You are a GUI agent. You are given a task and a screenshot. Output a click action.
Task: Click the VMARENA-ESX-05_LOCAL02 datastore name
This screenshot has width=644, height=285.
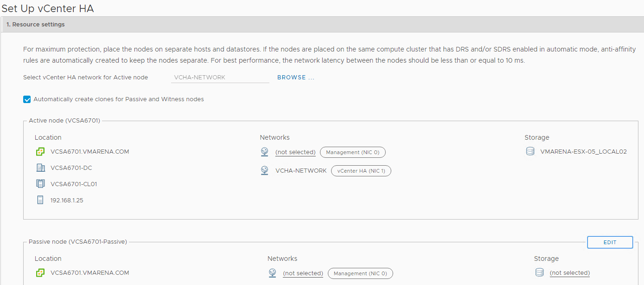click(584, 151)
